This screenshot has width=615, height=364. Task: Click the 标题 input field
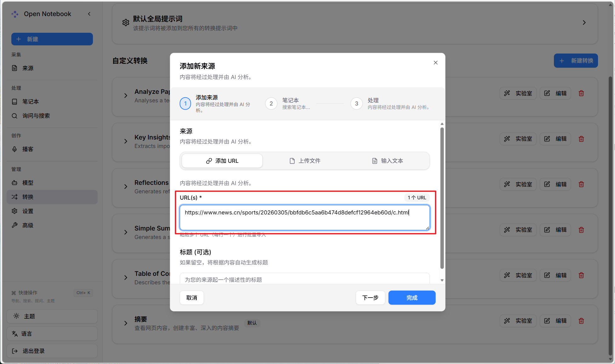[305, 279]
